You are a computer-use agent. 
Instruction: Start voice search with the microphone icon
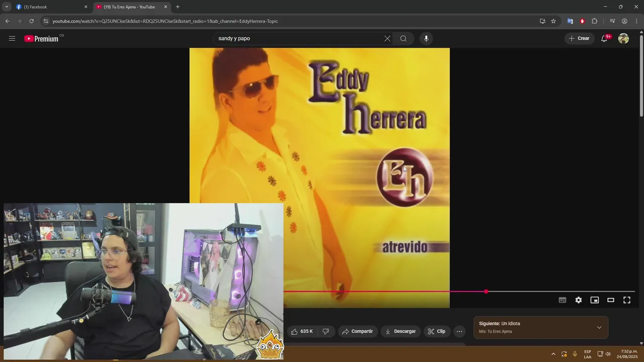tap(426, 38)
